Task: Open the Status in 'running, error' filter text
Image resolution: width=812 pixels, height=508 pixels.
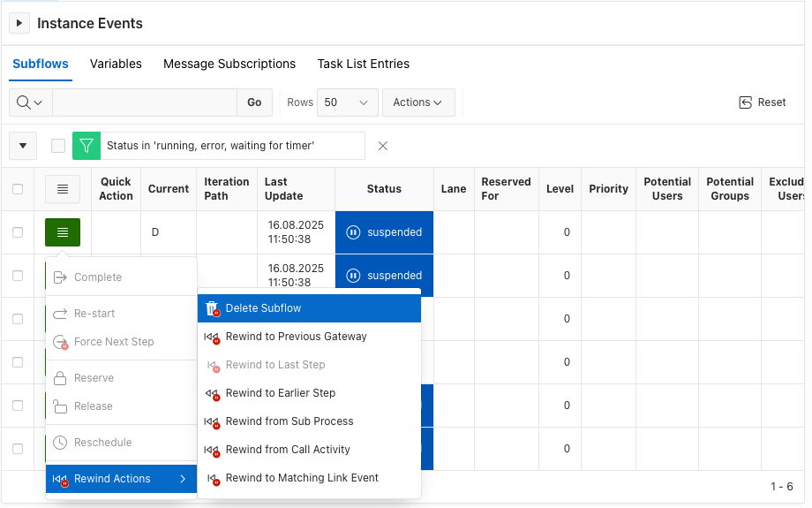Action: [210, 146]
